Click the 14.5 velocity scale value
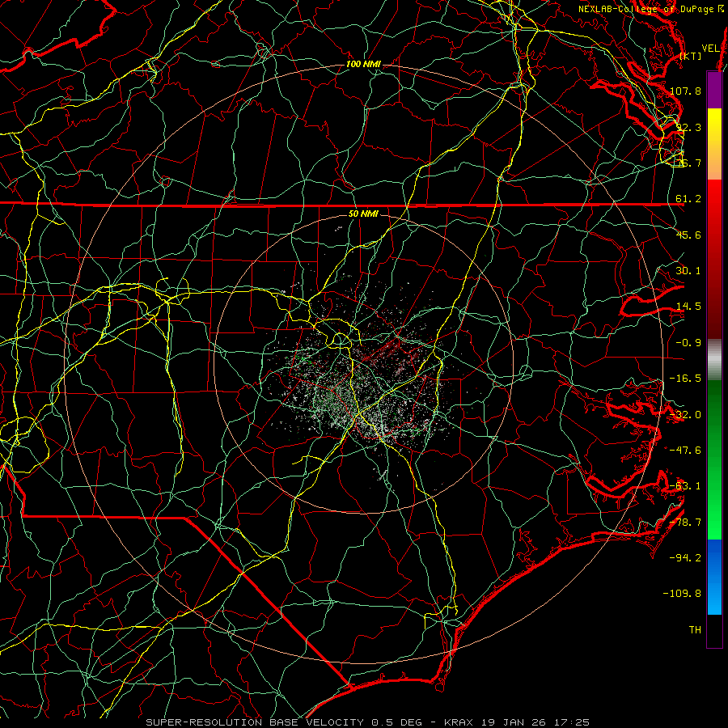 point(688,307)
